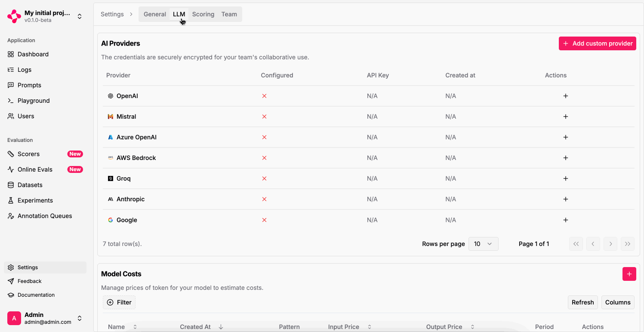Add new model cost with plus button
This screenshot has height=332, width=644.
click(629, 274)
